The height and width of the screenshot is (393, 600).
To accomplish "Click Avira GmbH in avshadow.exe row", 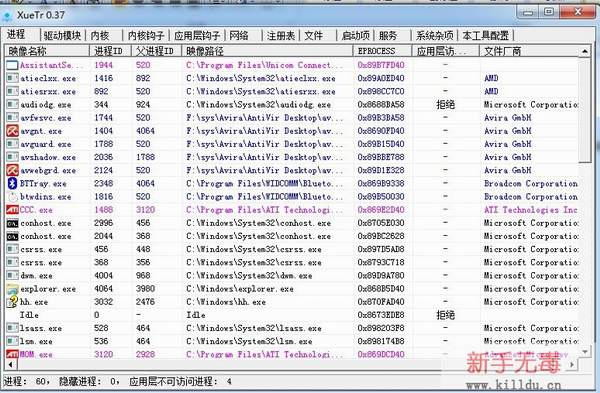I will [508, 157].
